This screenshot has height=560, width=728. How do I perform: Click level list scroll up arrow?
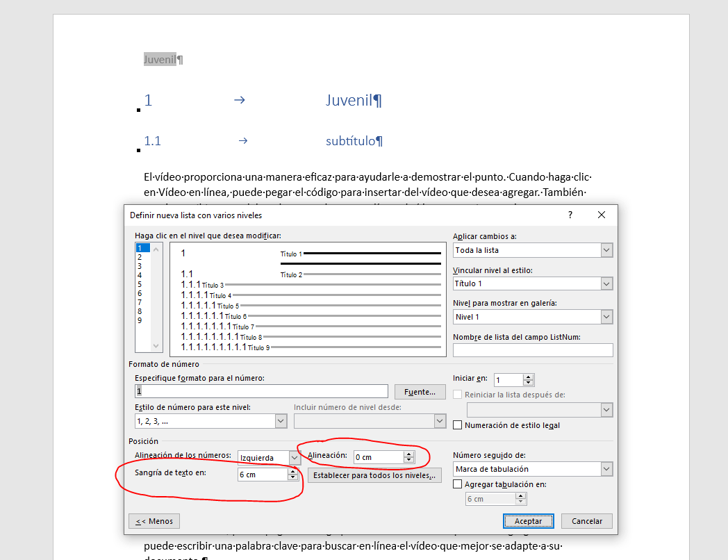(156, 249)
